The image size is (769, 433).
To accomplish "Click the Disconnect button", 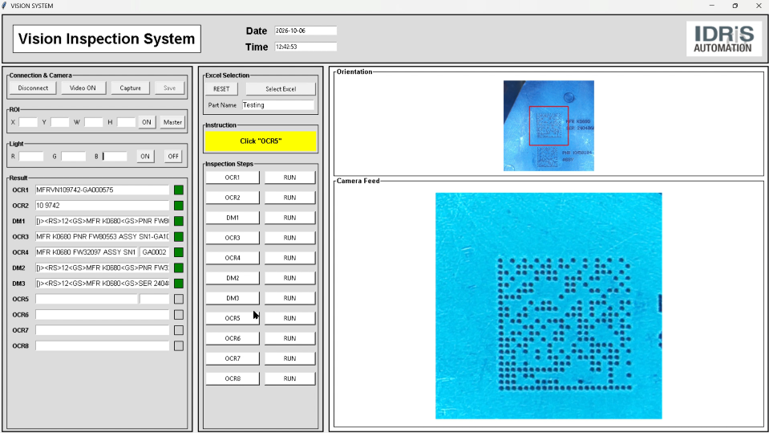I will tap(33, 88).
